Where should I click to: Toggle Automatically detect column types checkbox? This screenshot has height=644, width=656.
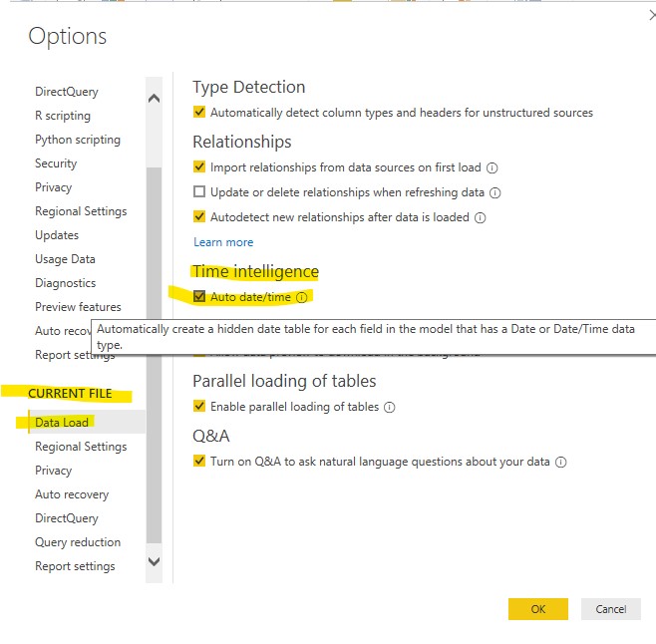coord(199,112)
